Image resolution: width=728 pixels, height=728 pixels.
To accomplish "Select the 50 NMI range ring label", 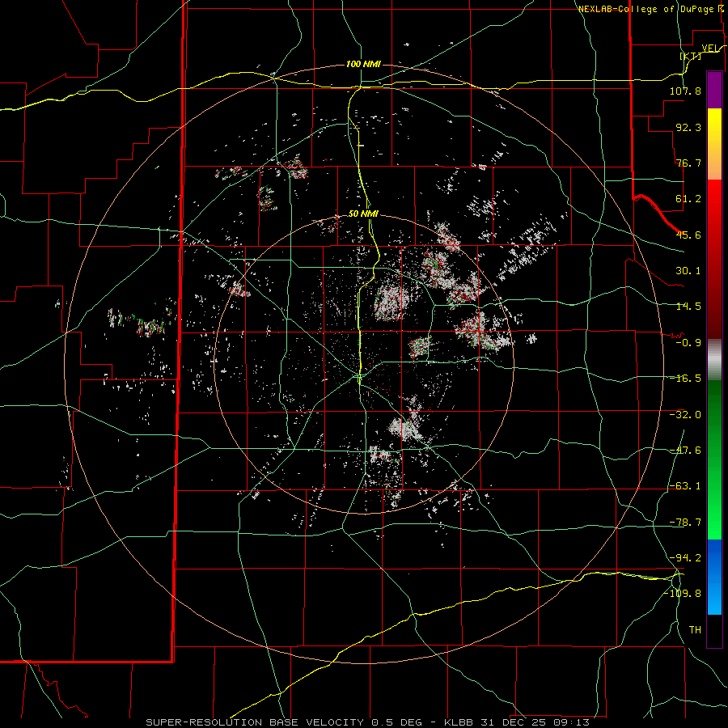I will 363,214.
